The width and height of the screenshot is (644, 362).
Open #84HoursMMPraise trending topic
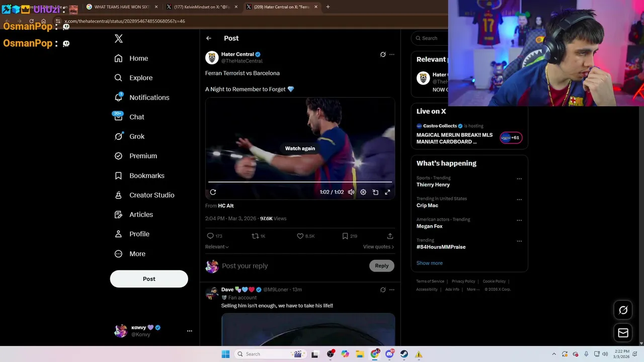point(441,247)
